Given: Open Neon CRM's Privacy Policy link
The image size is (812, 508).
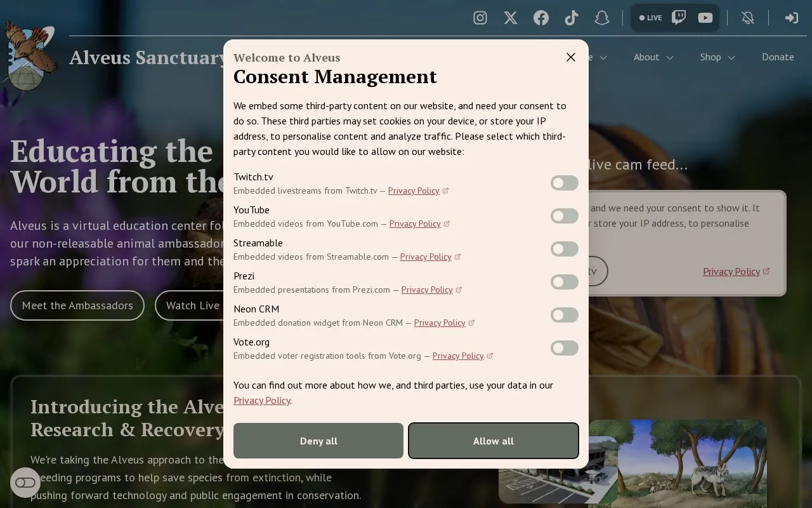Looking at the screenshot, I should (x=440, y=323).
